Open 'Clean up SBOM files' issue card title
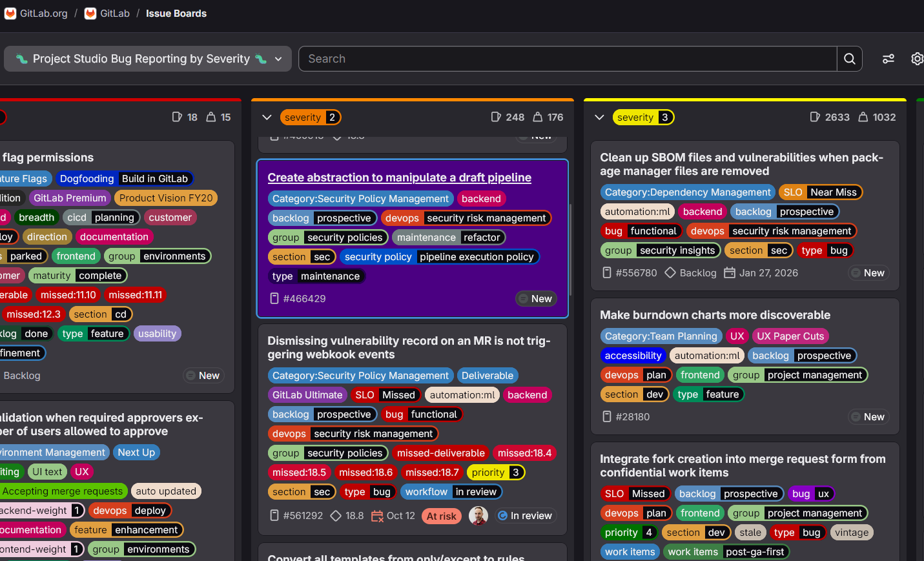Screen dimensions: 924x561 point(742,164)
